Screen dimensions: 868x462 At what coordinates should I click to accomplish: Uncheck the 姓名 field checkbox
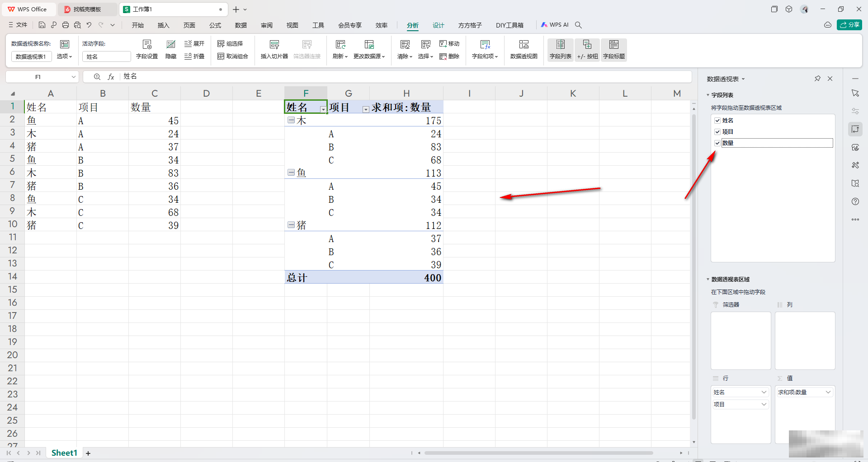[718, 120]
